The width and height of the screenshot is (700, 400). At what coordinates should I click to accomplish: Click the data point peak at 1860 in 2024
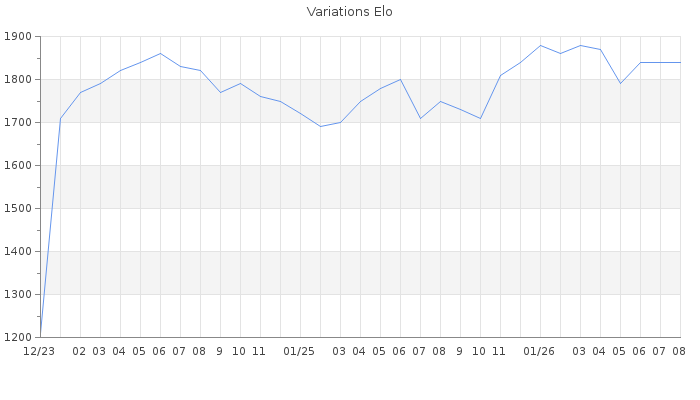[160, 54]
